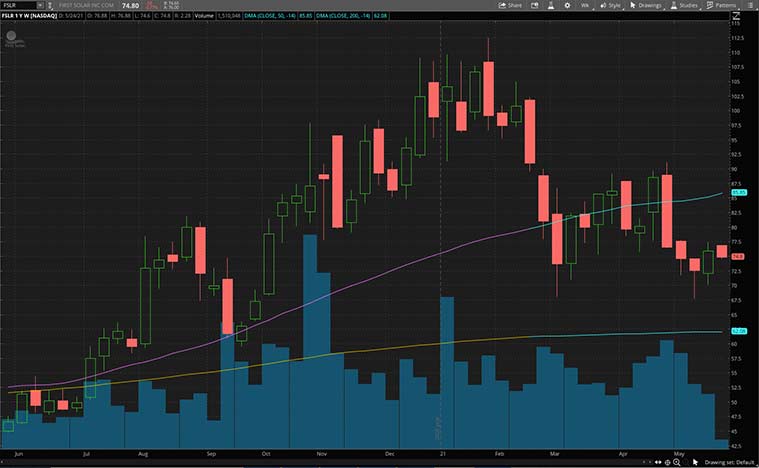This screenshot has height=468, width=759.
Task: Click the Edit Studies beaker icon
Action: click(551, 5)
